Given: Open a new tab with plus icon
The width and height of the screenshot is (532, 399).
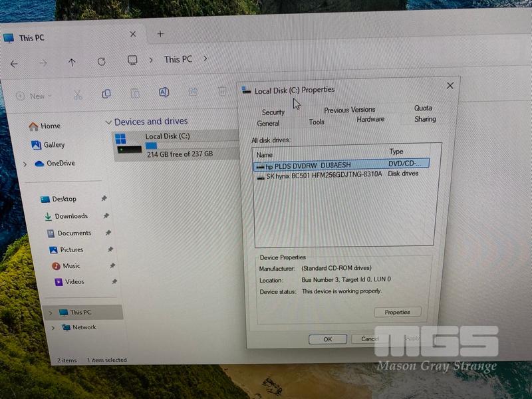Looking at the screenshot, I should pos(160,34).
